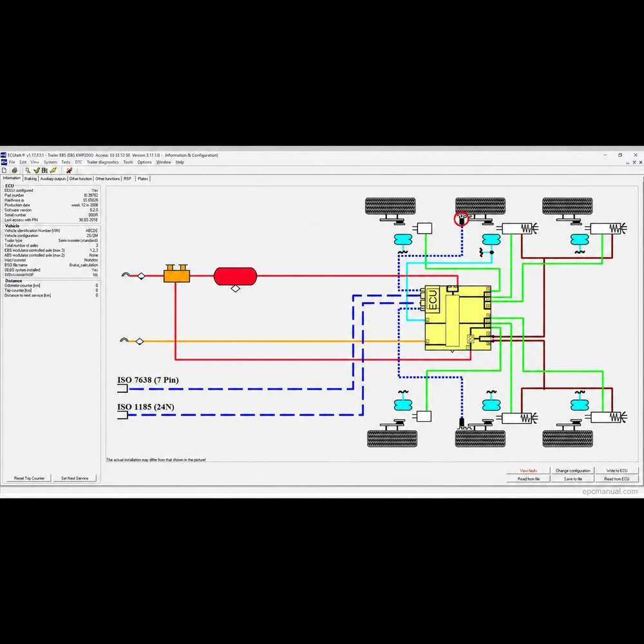Viewport: 644px width, 644px height.
Task: Click the ISO 7638 (7 Pin) label
Action: click(148, 380)
